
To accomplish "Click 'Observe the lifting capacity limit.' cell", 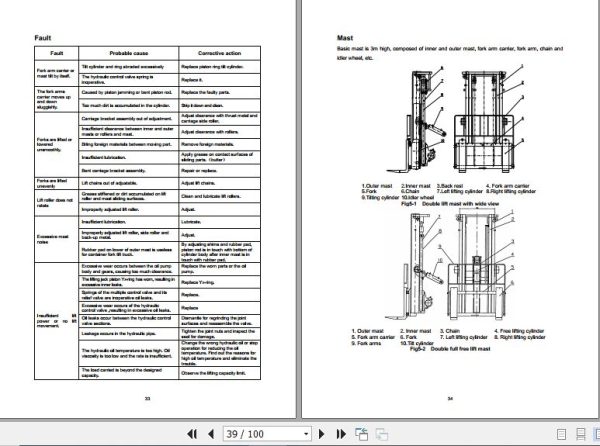I will pos(220,373).
